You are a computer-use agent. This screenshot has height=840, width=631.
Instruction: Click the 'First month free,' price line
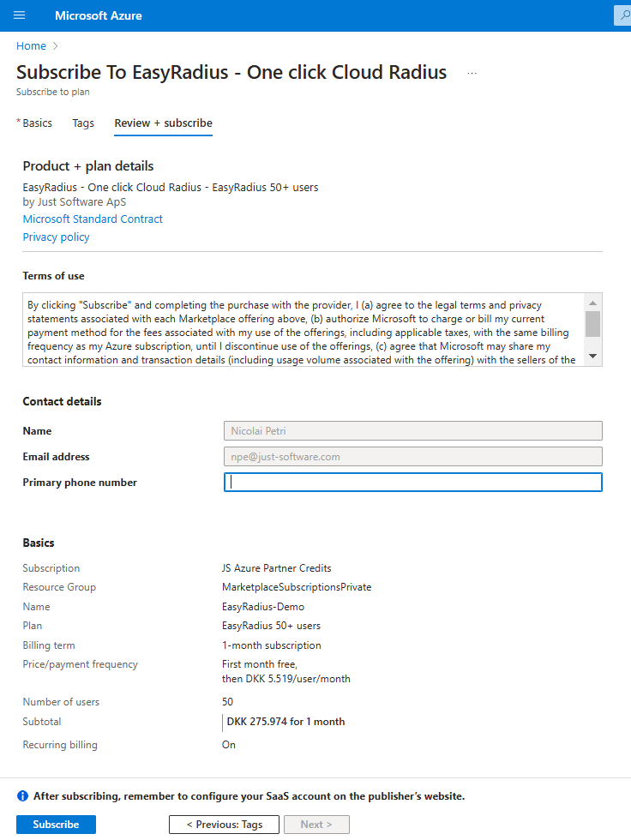260,664
